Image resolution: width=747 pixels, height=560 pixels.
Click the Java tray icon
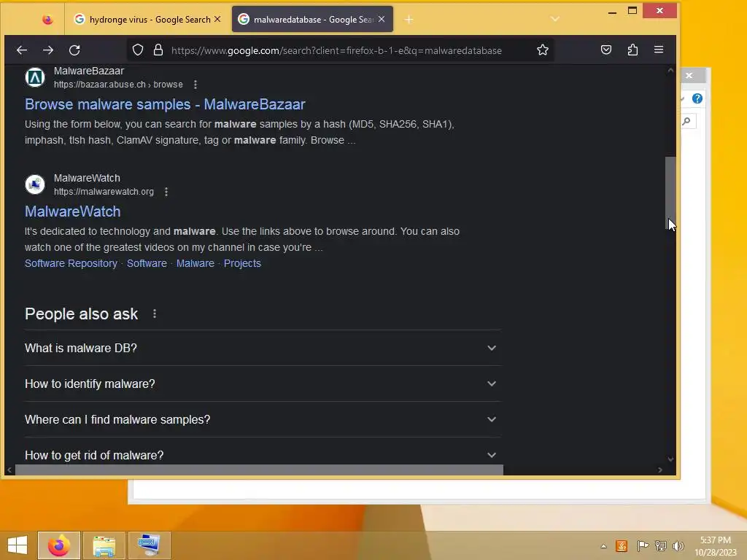(x=622, y=545)
